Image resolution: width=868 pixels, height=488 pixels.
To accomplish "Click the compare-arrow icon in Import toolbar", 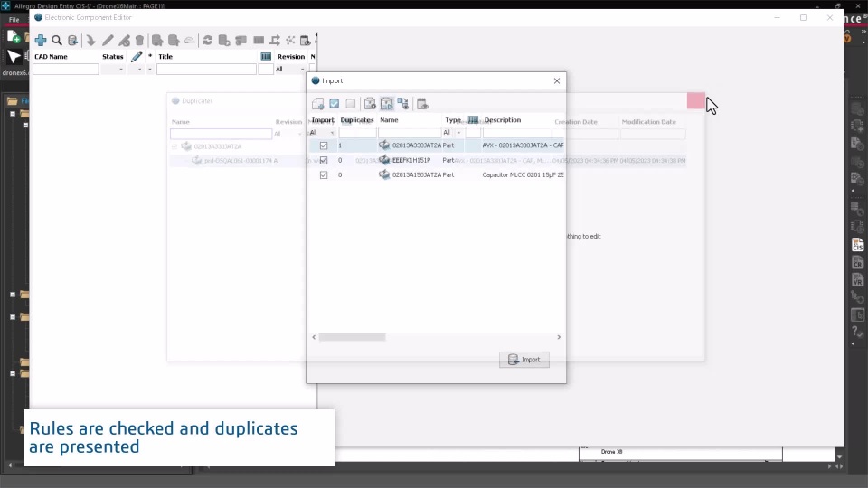I will (403, 103).
